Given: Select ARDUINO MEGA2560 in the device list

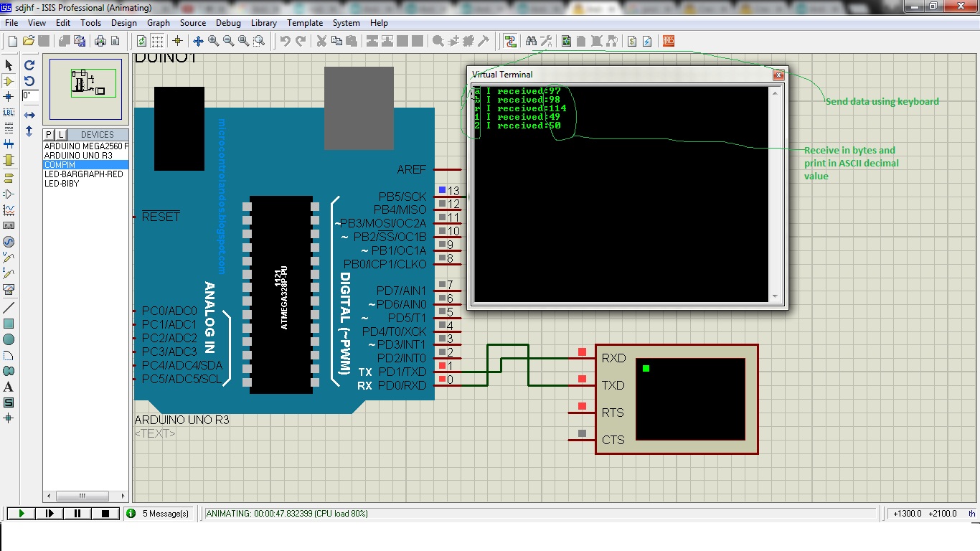Looking at the screenshot, I should click(86, 146).
